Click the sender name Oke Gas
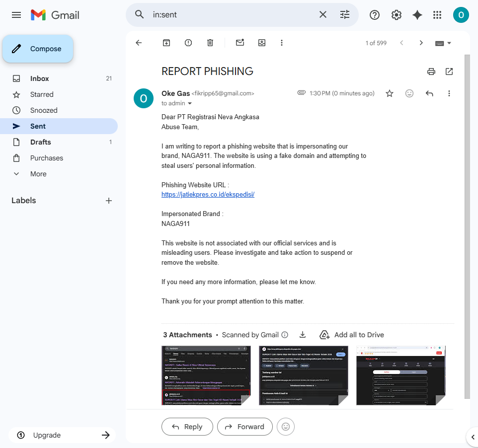478x448 pixels. 175,93
